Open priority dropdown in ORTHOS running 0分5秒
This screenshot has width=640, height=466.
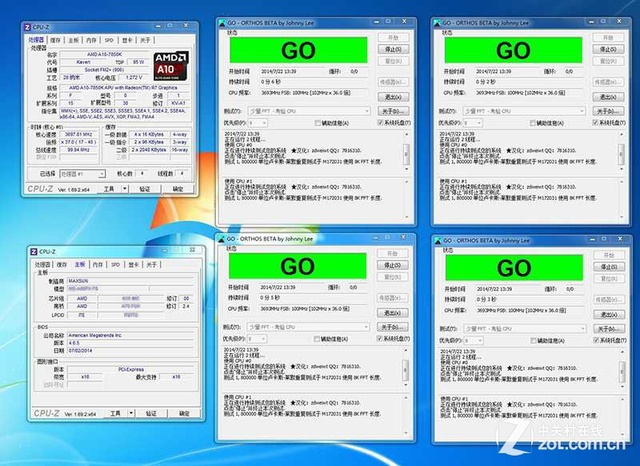pyautogui.click(x=257, y=339)
